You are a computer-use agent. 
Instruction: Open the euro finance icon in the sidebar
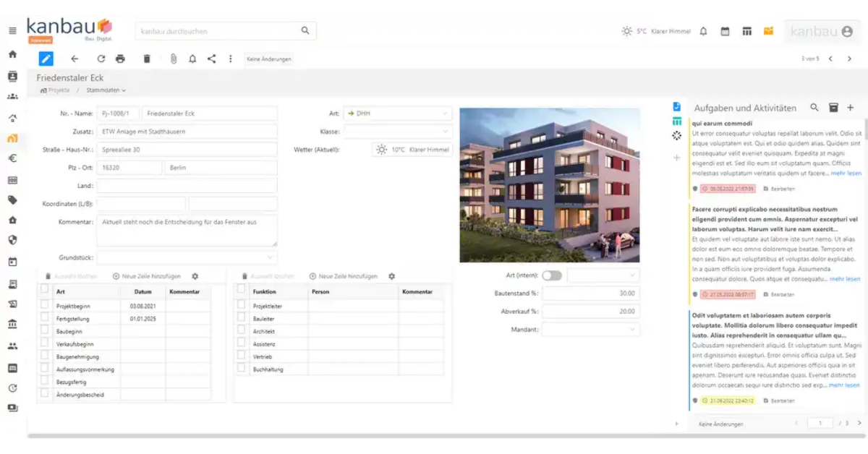coord(12,159)
